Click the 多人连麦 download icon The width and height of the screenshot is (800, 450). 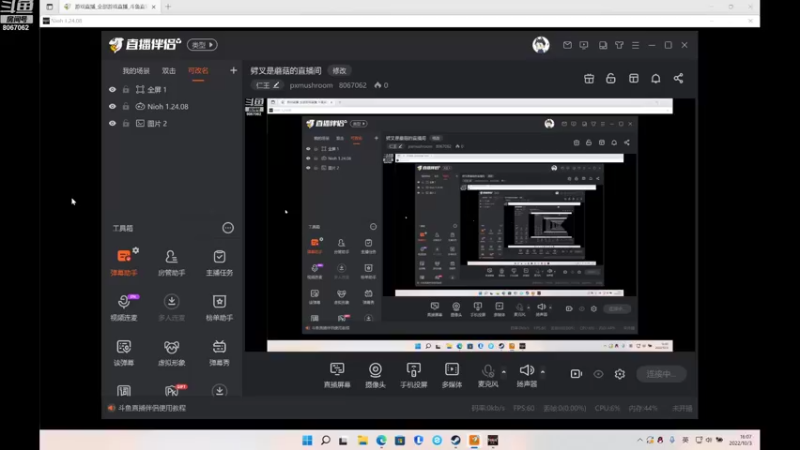click(x=171, y=302)
